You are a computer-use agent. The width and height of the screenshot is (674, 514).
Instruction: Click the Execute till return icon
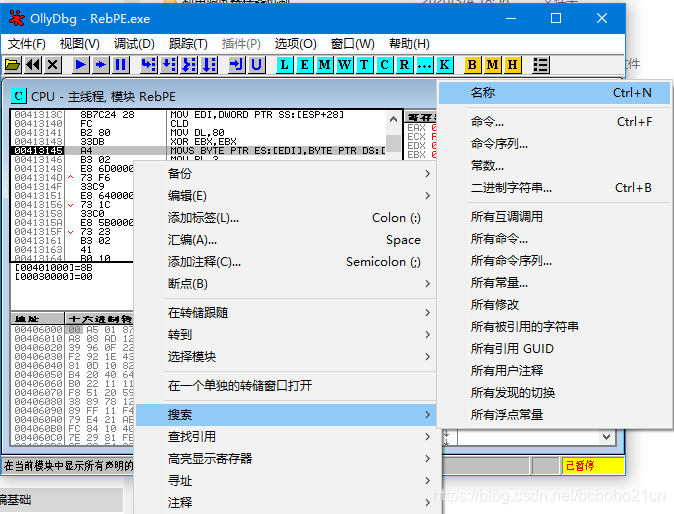pyautogui.click(x=236, y=65)
